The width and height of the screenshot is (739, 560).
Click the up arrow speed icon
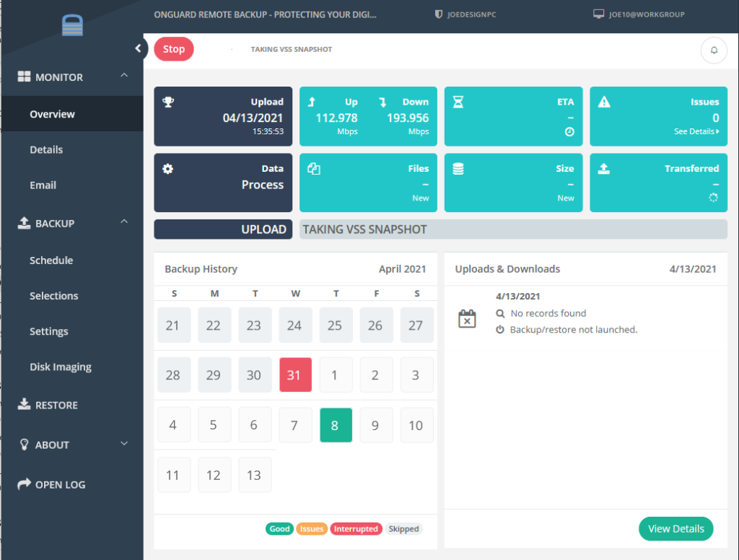(312, 101)
